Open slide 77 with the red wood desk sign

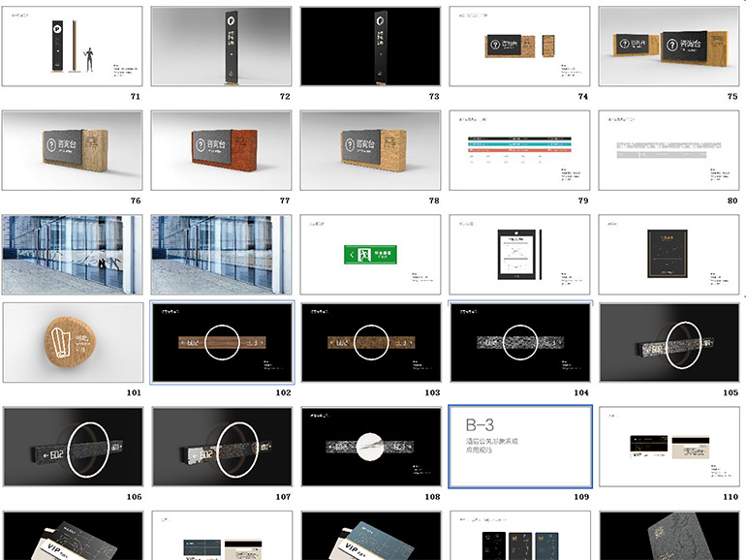coord(221,150)
